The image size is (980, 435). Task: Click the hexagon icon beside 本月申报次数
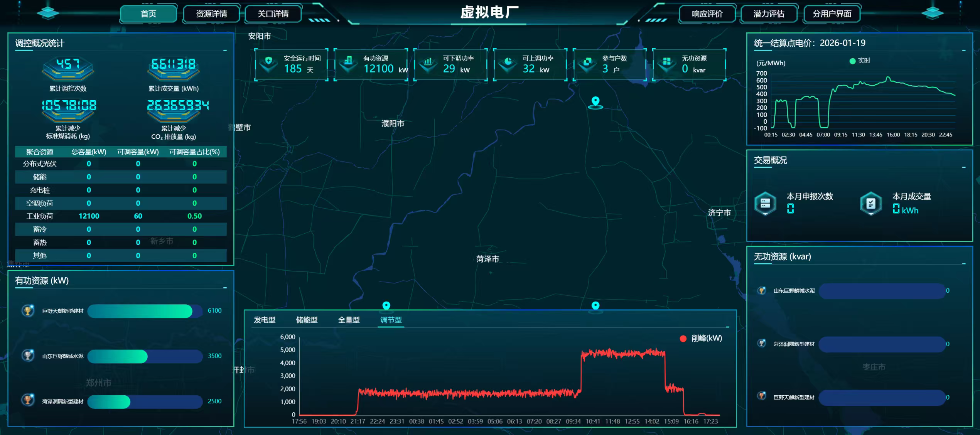pos(765,203)
